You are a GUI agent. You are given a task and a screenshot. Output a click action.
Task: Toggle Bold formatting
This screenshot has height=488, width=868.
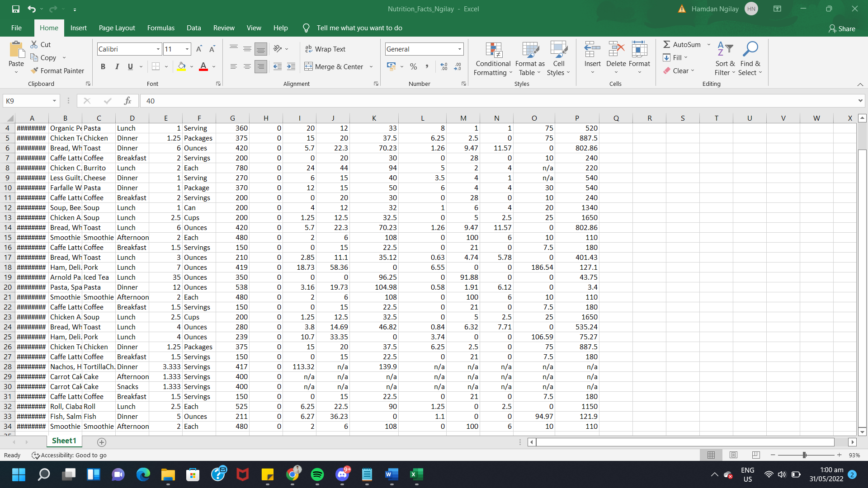(x=103, y=66)
